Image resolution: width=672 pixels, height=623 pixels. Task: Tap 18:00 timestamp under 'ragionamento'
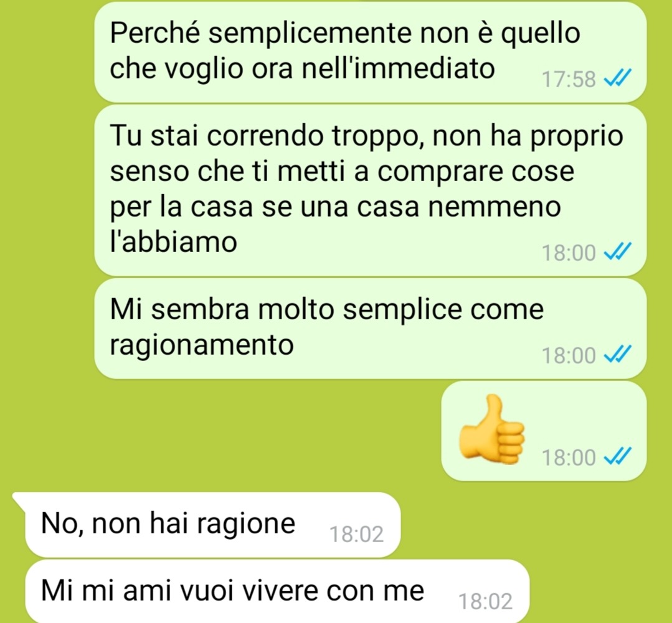click(569, 355)
